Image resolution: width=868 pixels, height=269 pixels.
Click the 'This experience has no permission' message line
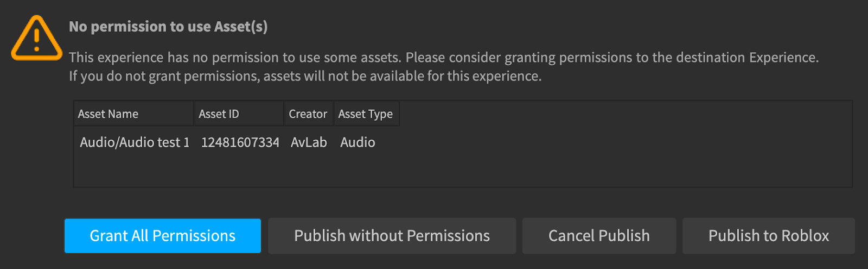[444, 58]
